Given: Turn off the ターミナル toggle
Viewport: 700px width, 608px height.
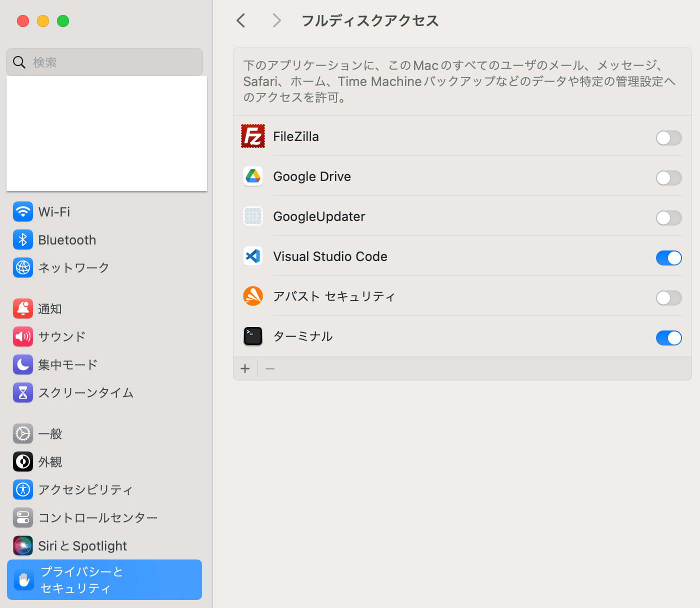Looking at the screenshot, I should (668, 338).
